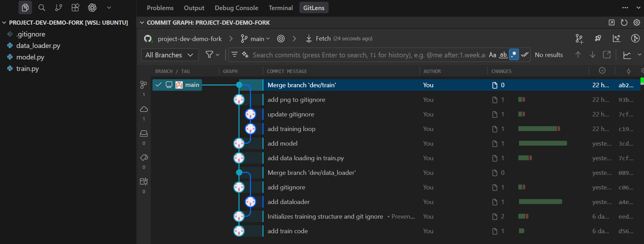
Task: Open the Extensions view icon
Action: click(x=75, y=8)
